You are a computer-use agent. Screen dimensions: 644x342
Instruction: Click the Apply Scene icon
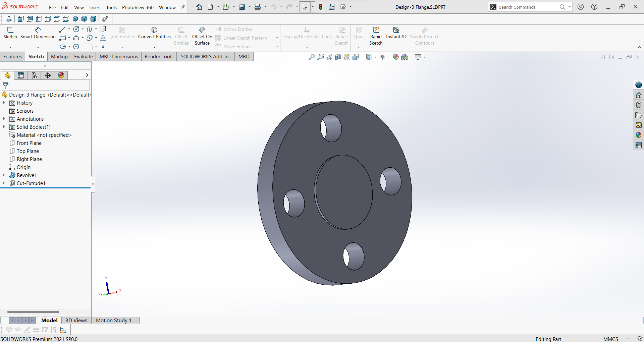405,57
